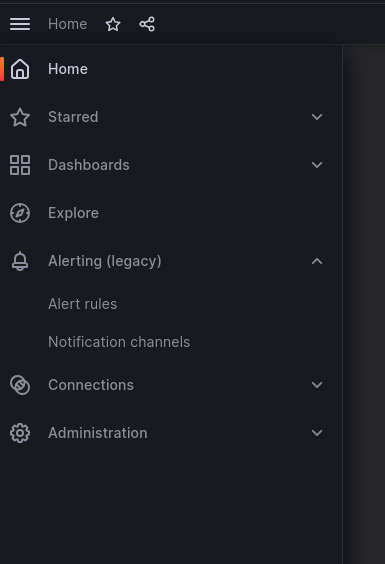
Task: Open Notification channels page
Action: pos(119,342)
